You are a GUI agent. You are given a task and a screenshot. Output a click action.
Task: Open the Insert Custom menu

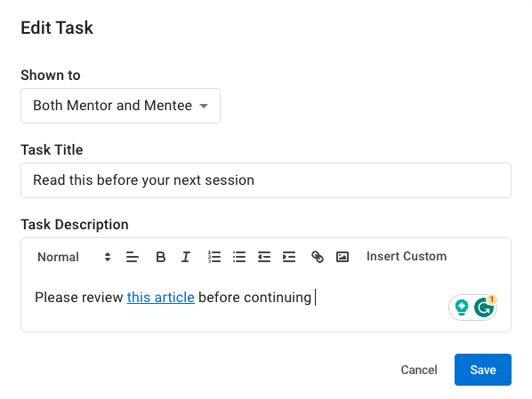407,256
